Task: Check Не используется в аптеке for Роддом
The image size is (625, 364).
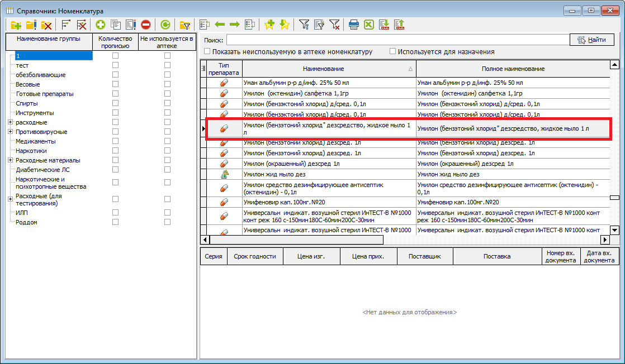Action: click(x=167, y=222)
